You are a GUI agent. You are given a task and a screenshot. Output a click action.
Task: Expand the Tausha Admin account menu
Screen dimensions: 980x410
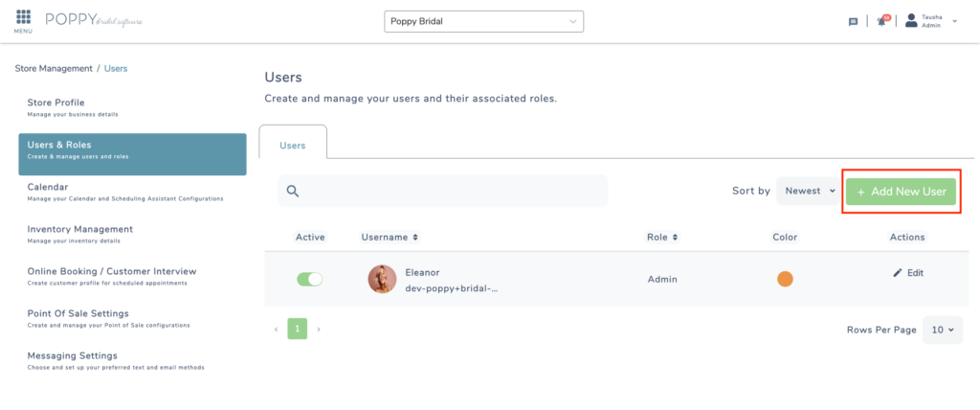point(954,21)
